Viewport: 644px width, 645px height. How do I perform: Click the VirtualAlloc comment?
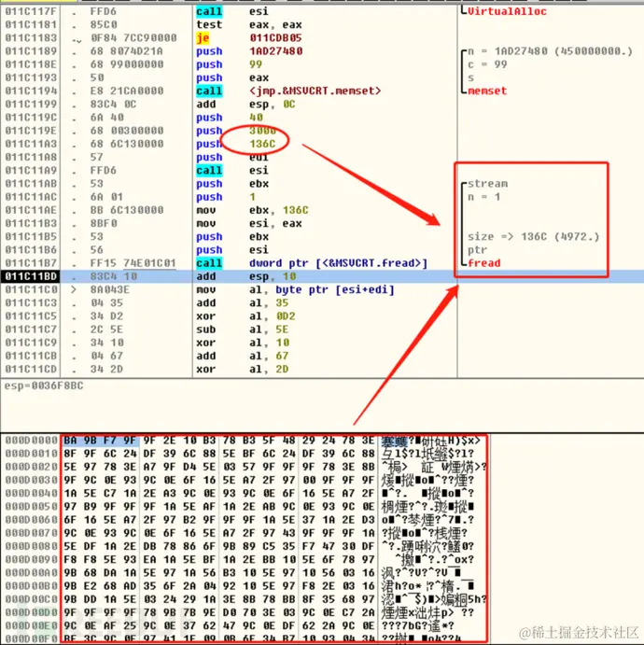click(507, 11)
